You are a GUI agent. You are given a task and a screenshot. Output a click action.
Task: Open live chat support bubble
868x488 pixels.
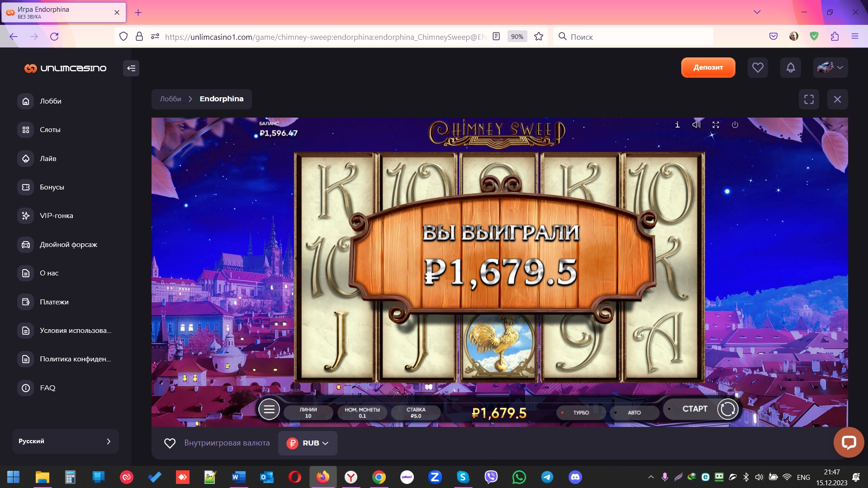pyautogui.click(x=849, y=442)
